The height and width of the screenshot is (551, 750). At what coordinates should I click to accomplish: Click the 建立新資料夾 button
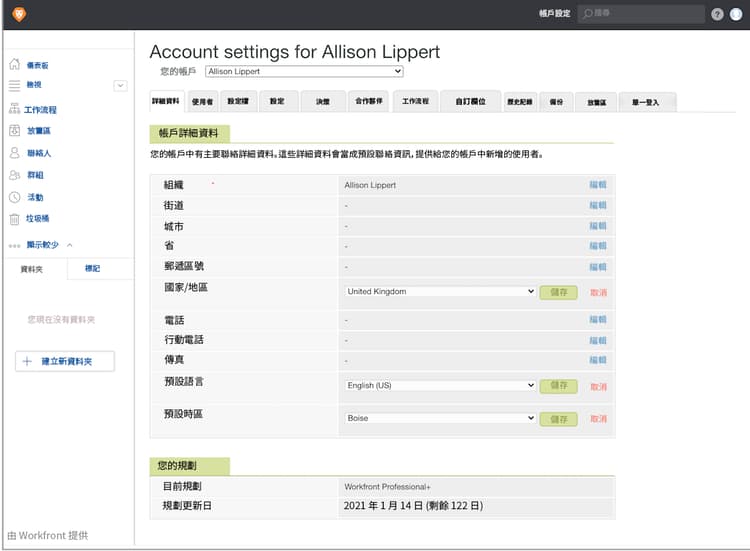pos(65,361)
